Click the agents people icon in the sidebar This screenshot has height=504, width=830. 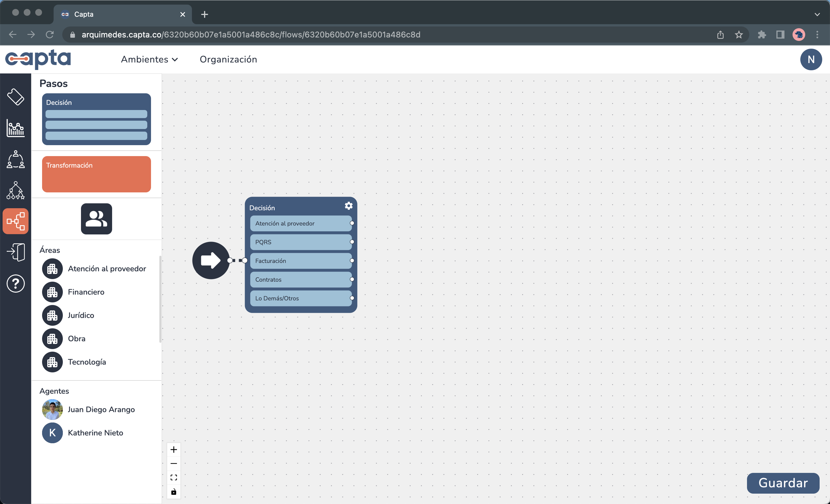click(x=15, y=160)
